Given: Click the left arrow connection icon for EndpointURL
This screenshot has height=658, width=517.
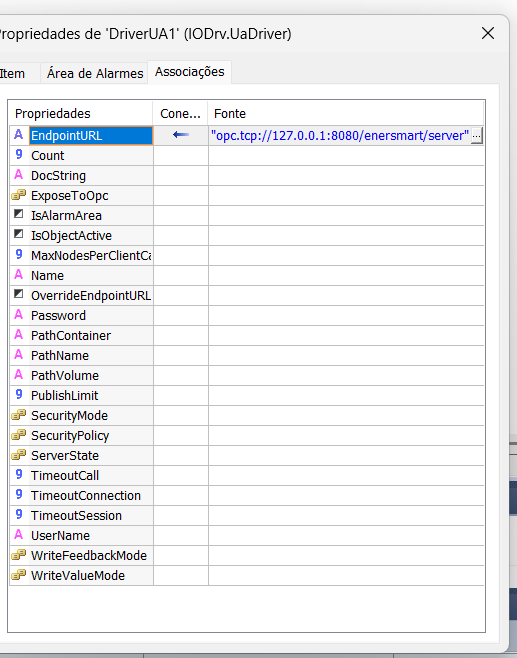Looking at the screenshot, I should (181, 135).
